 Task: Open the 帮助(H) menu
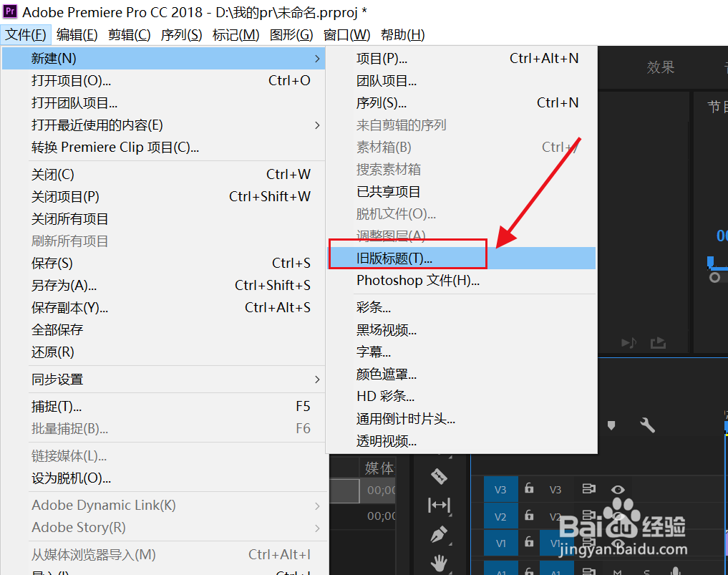tap(402, 35)
